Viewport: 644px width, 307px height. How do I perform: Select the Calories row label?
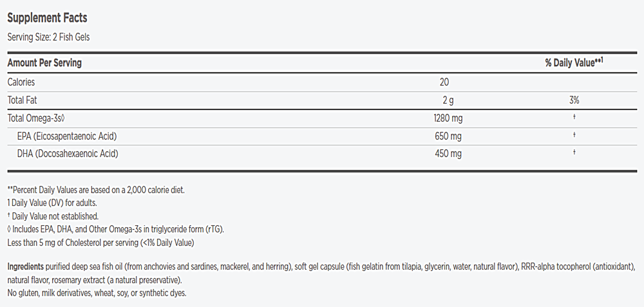point(21,82)
